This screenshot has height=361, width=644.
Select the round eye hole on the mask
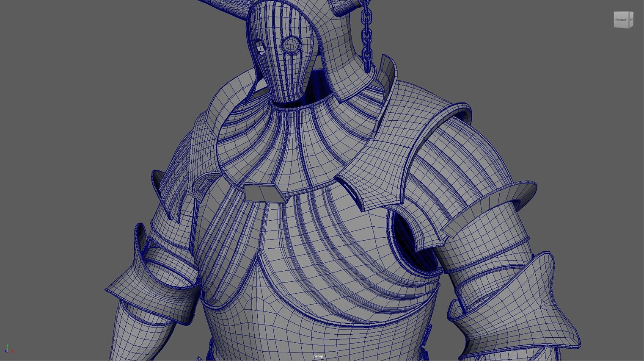(291, 44)
